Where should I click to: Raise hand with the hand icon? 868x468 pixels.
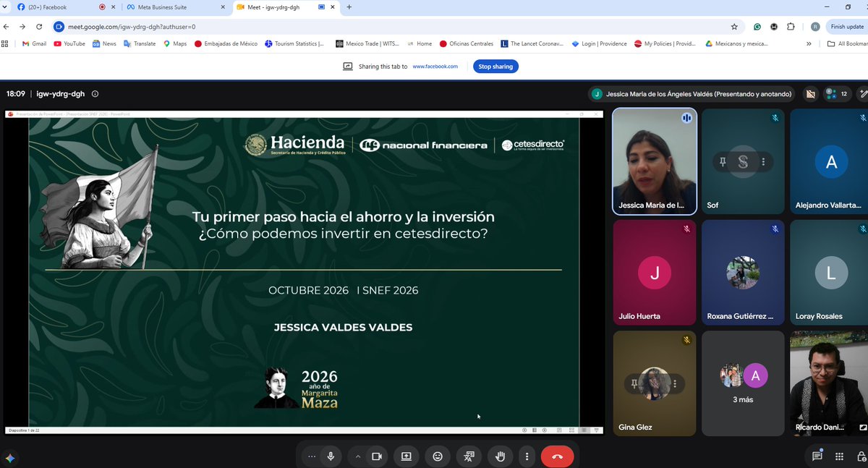499,456
